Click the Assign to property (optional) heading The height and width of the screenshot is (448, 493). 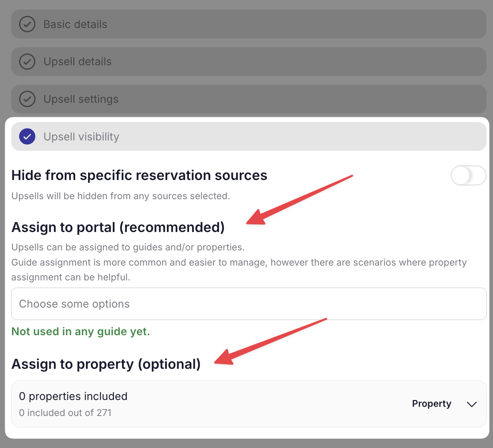[106, 364]
